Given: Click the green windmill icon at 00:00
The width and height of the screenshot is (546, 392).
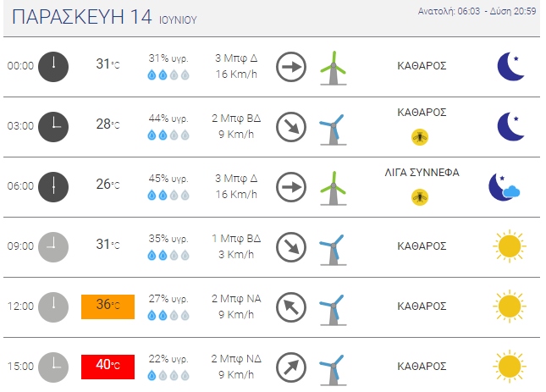Looking at the screenshot, I should pyautogui.click(x=333, y=67).
